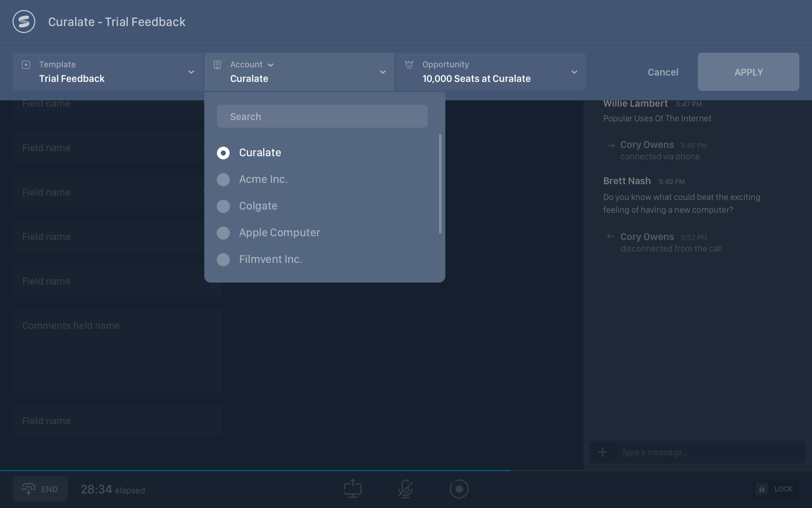Click the Opportunity crown icon
The width and height of the screenshot is (812, 508).
pos(409,64)
